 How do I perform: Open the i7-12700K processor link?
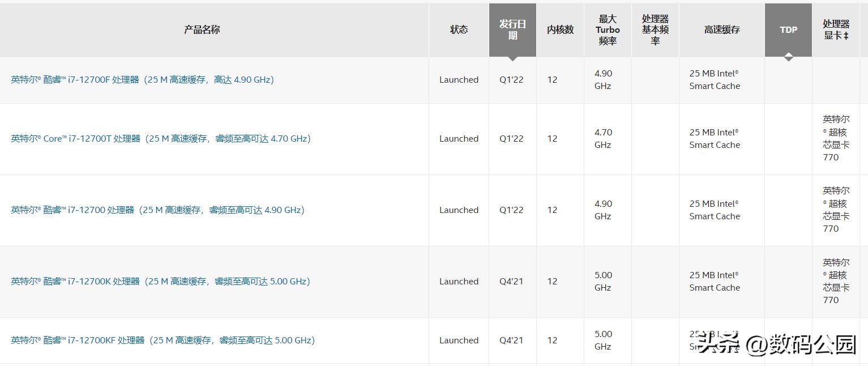(x=160, y=282)
